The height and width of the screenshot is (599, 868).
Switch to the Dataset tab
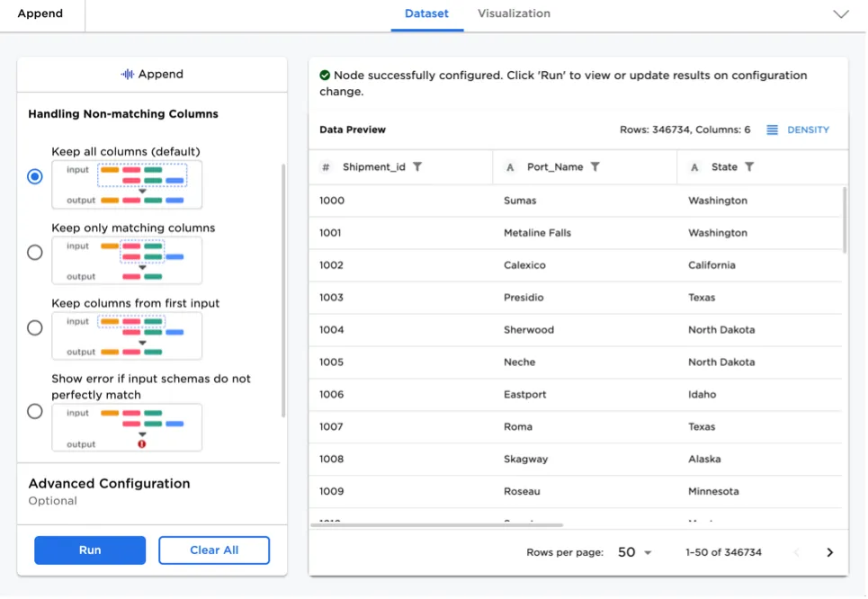(426, 14)
